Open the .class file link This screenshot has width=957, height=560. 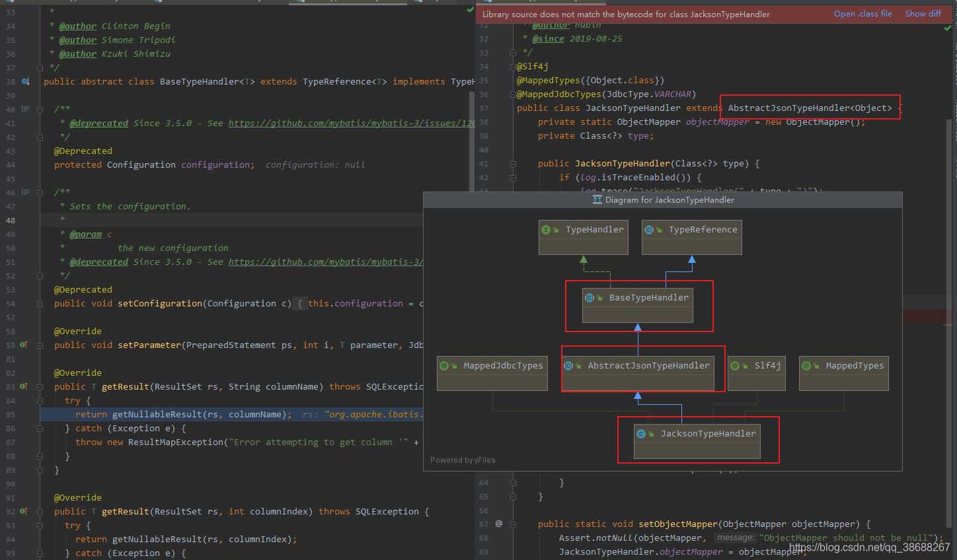[x=862, y=14]
